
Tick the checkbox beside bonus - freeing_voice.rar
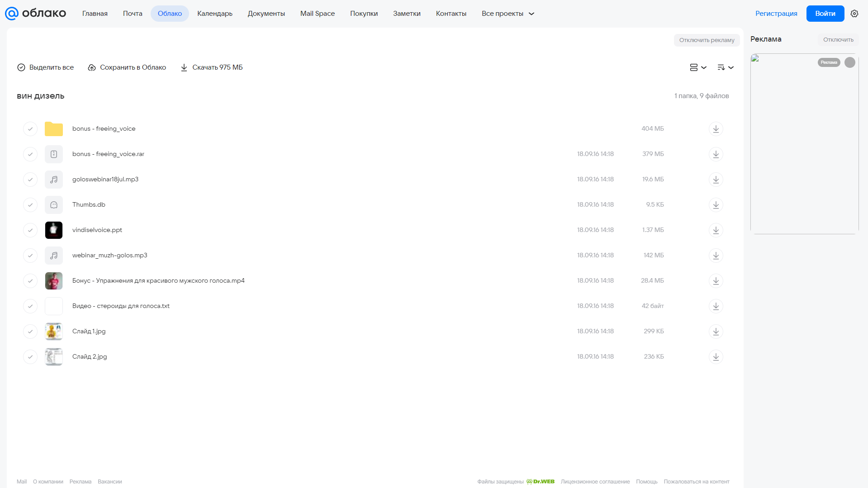[30, 154]
